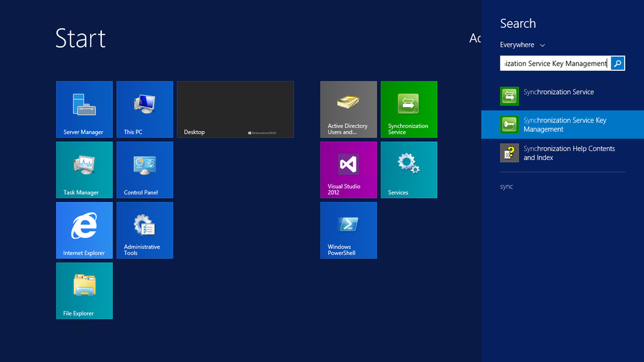This screenshot has width=644, height=362.
Task: Open Synchronization Help Contents and Index result
Action: coord(562,153)
